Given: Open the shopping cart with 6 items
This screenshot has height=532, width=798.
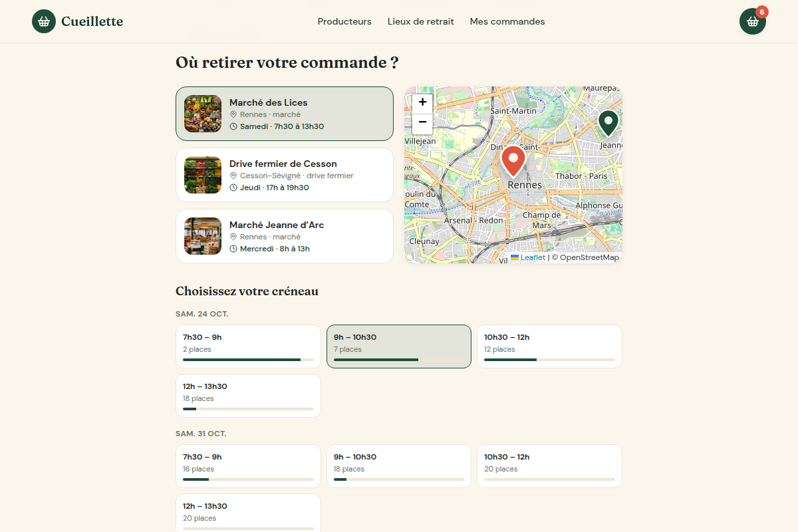Looking at the screenshot, I should [x=753, y=21].
